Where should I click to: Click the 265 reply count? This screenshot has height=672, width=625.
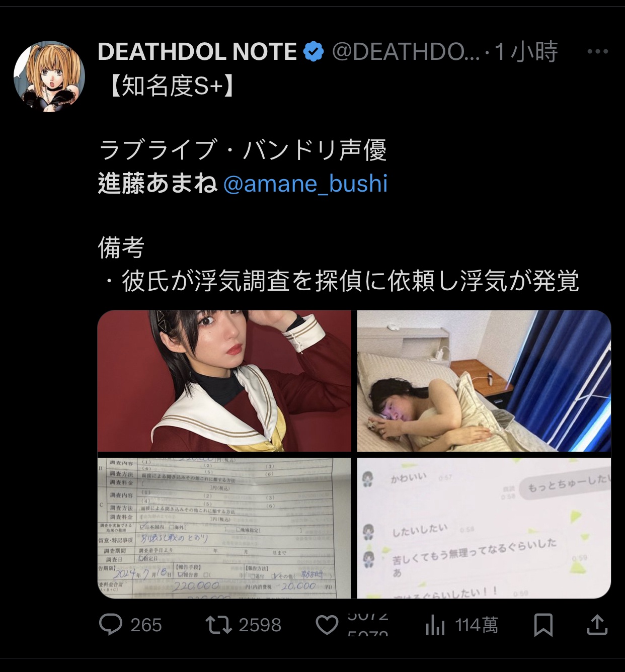pos(146,625)
